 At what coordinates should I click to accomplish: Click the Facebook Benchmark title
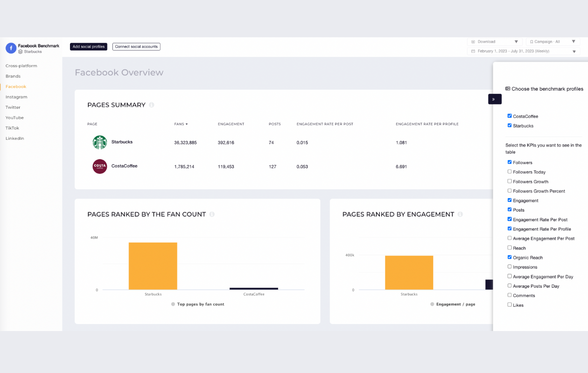pos(39,46)
